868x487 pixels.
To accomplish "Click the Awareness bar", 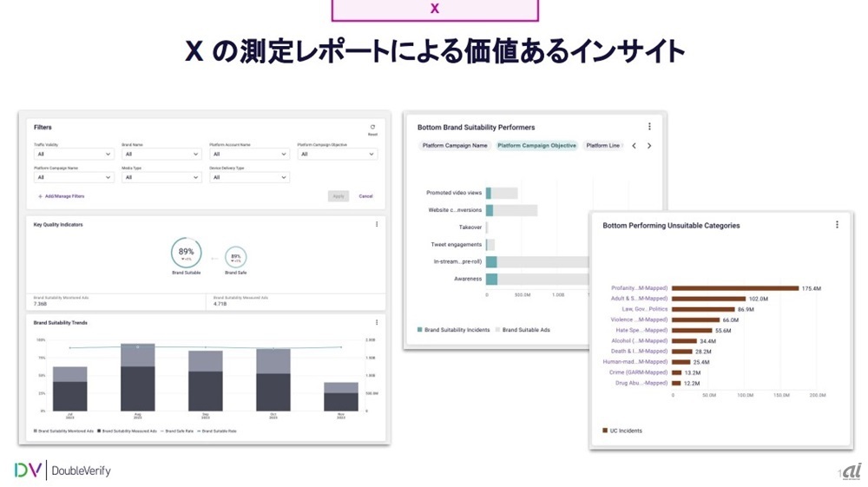I will coord(537,279).
